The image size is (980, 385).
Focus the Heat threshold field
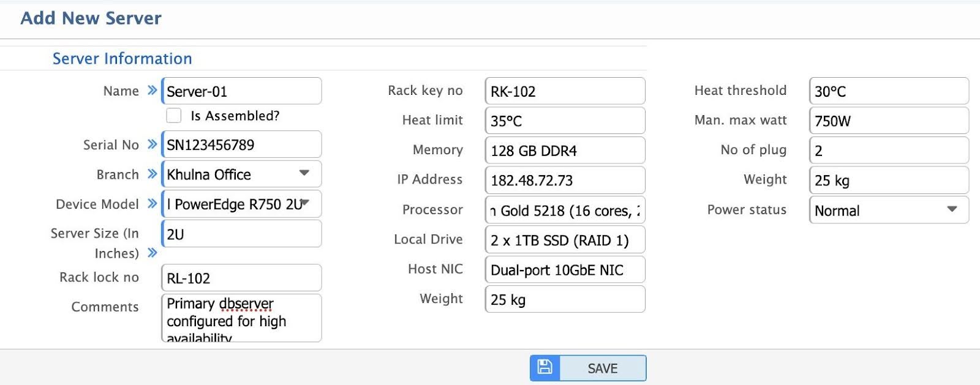pos(888,91)
